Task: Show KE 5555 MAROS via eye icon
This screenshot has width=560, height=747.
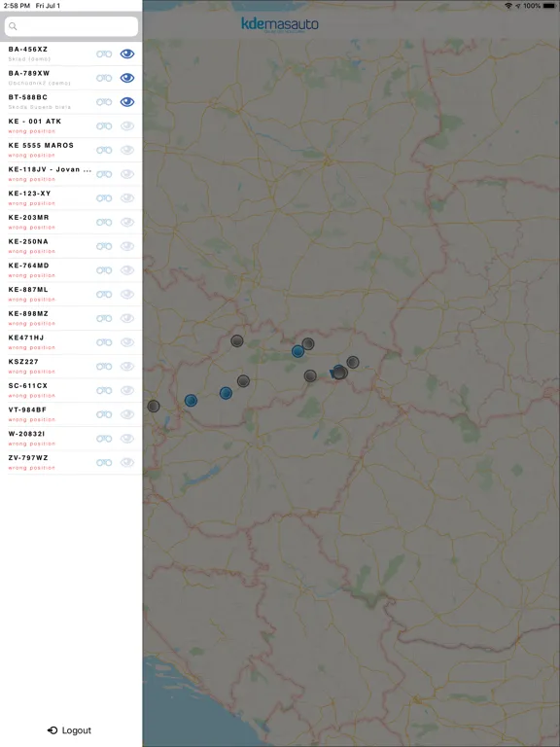Action: tap(127, 150)
